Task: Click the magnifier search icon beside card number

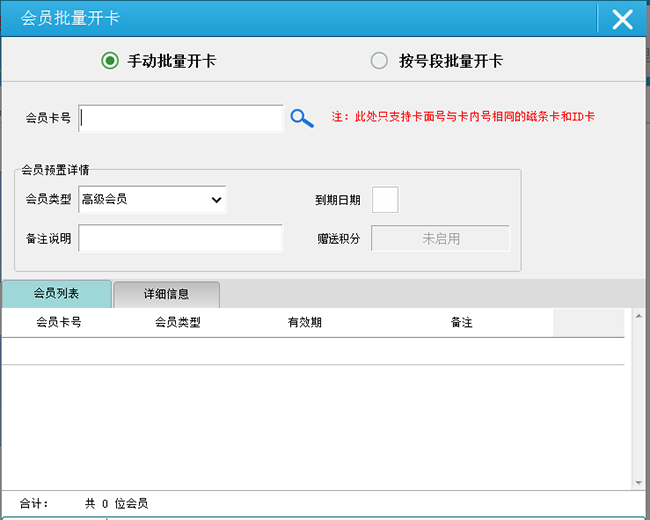Action: (x=302, y=118)
